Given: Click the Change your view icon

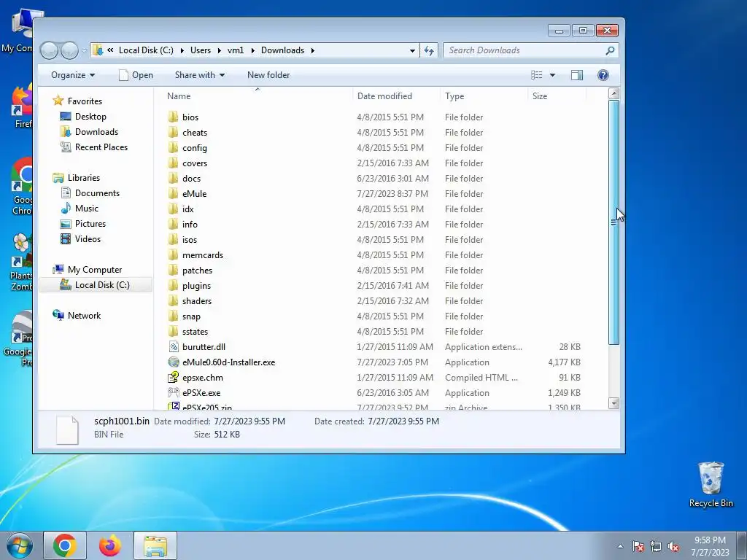Looking at the screenshot, I should [x=537, y=75].
